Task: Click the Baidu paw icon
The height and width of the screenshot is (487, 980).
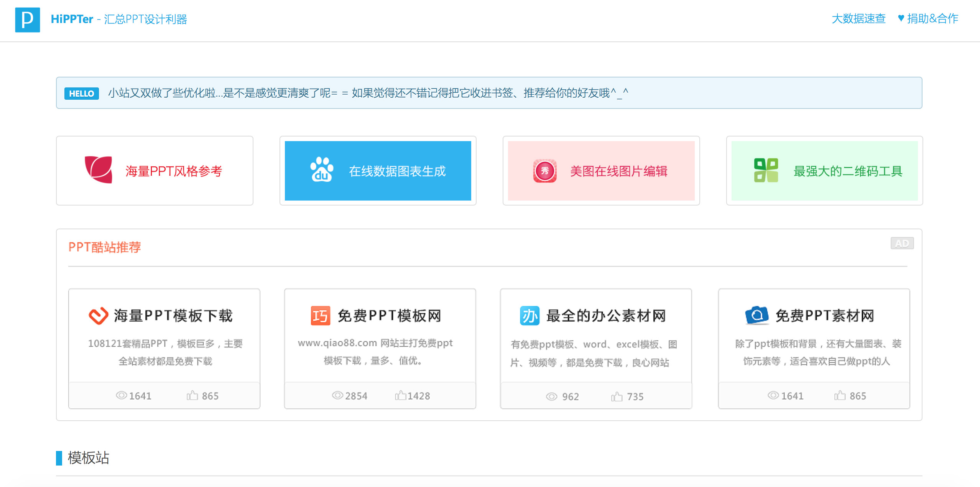Action: click(321, 169)
